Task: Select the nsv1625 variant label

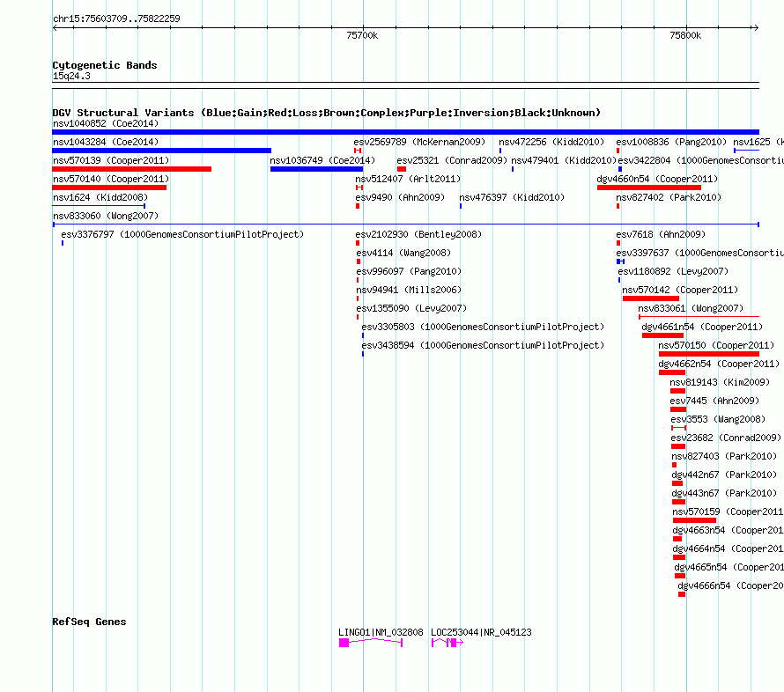Action: tap(758, 142)
